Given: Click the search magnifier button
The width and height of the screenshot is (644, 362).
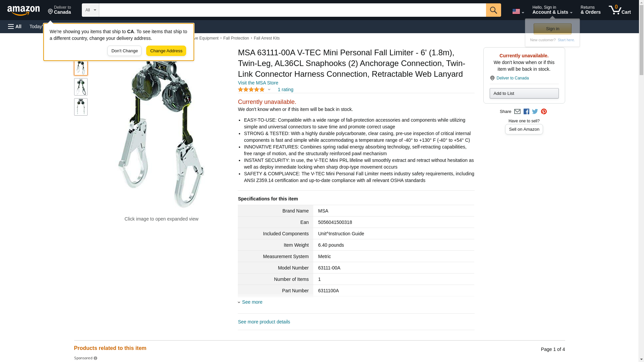Looking at the screenshot, I should click(493, 10).
